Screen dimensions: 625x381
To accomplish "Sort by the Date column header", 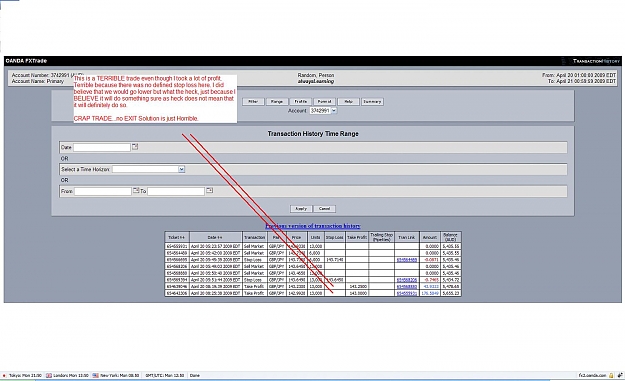I will click(216, 237).
